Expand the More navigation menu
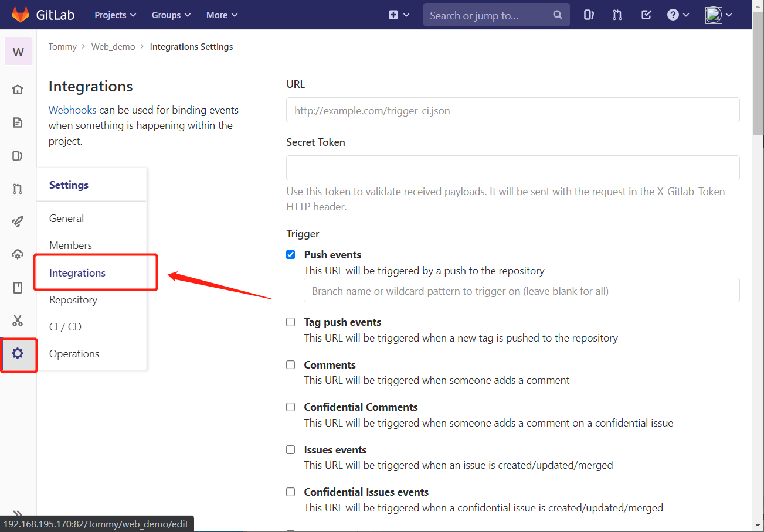The height and width of the screenshot is (532, 764). coord(222,15)
